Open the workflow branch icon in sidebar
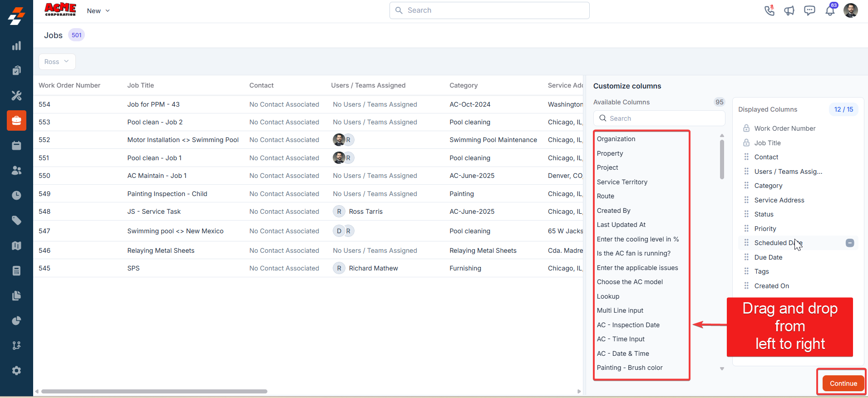The height and width of the screenshot is (398, 868). [16, 345]
